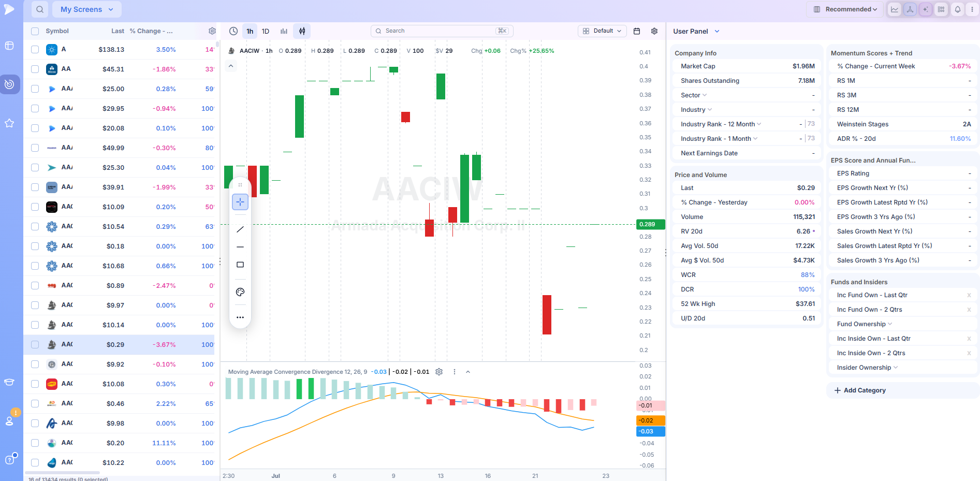Open the search magnifier in top bar

(40, 9)
